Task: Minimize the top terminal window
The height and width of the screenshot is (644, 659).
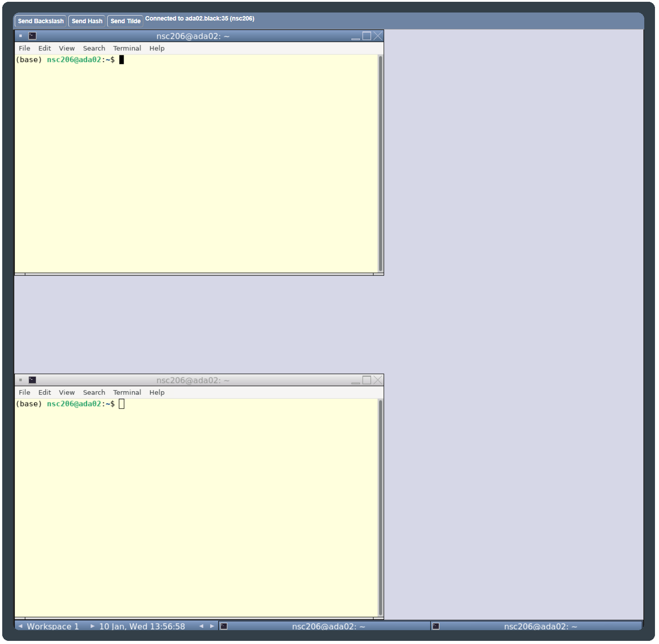Action: coord(356,36)
